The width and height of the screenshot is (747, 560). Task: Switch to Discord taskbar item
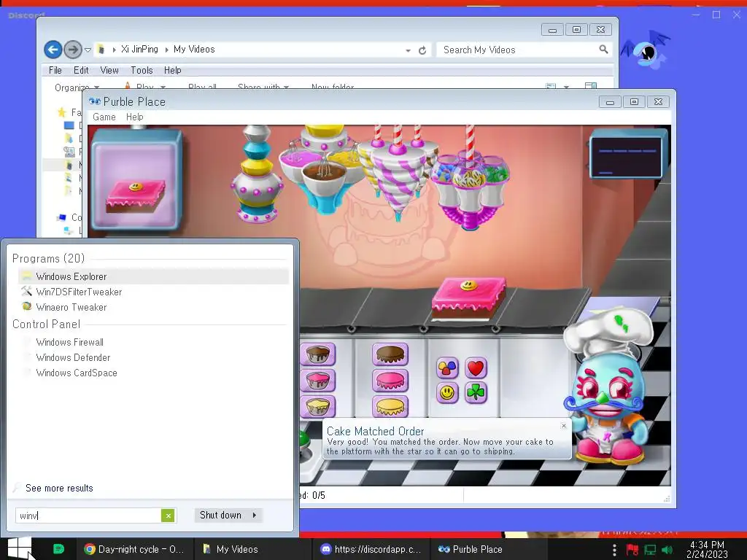371,549
